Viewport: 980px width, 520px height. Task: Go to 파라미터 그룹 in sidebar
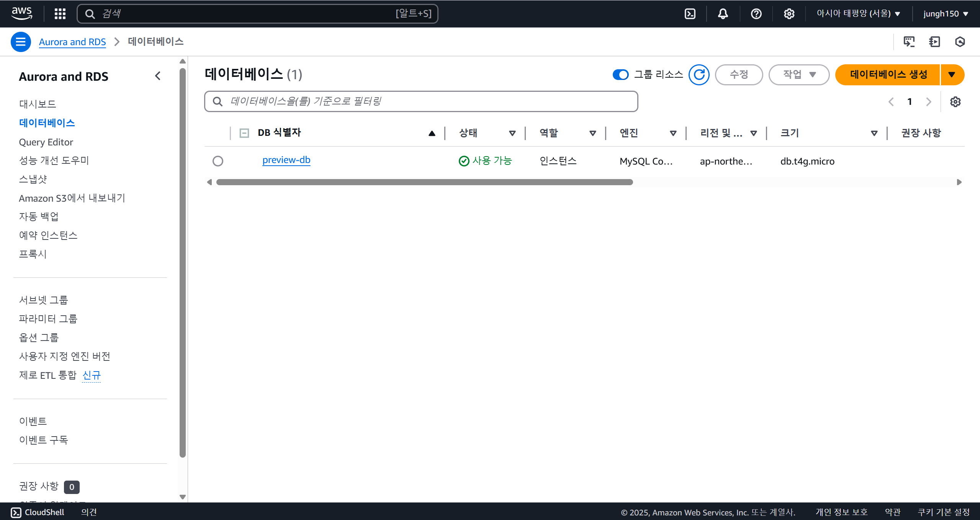pos(48,319)
